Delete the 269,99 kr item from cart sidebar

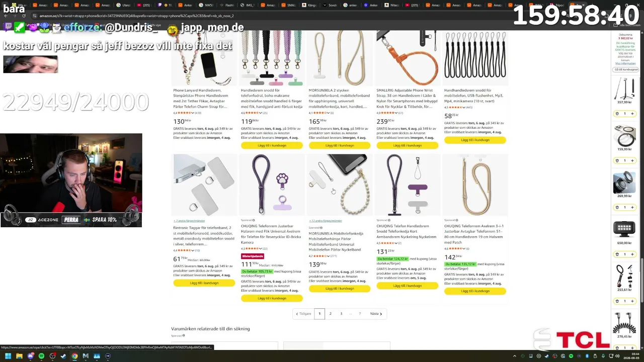point(617,207)
